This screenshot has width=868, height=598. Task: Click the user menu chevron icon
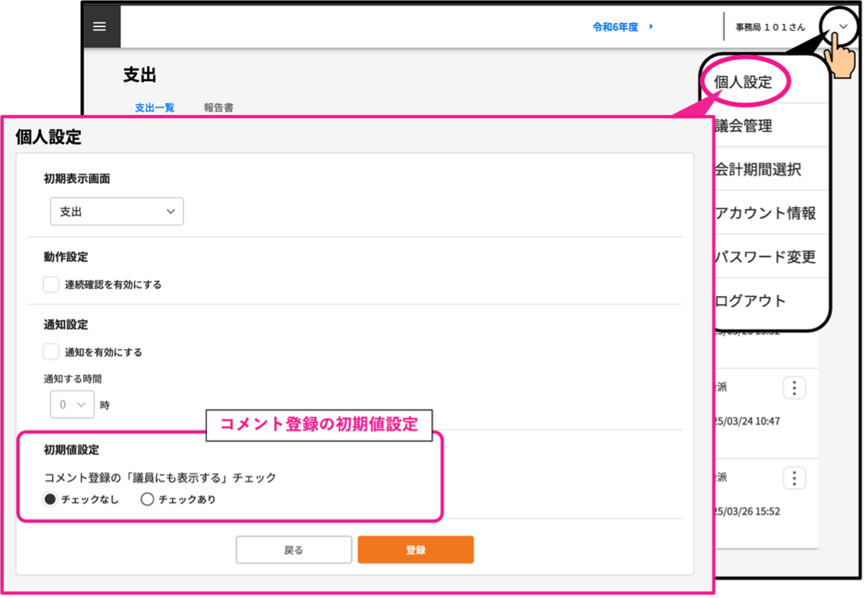click(844, 26)
